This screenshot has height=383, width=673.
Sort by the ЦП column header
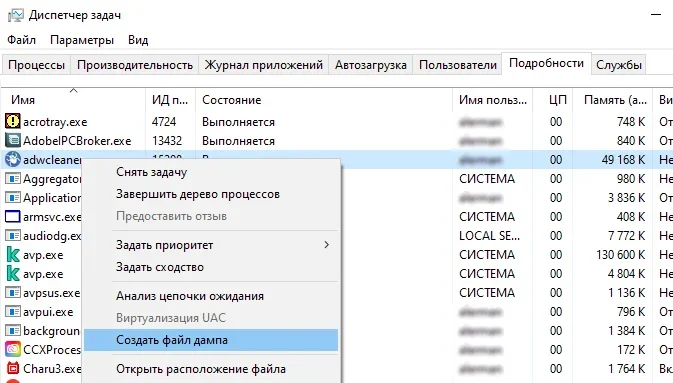(x=552, y=100)
